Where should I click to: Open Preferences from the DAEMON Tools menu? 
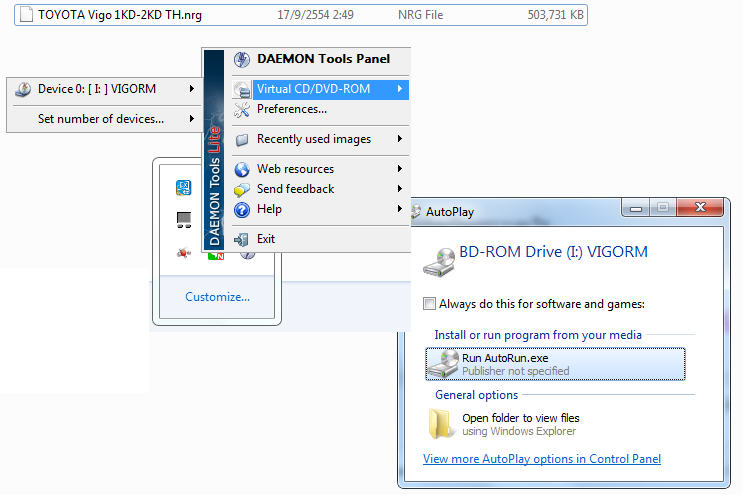[321, 109]
